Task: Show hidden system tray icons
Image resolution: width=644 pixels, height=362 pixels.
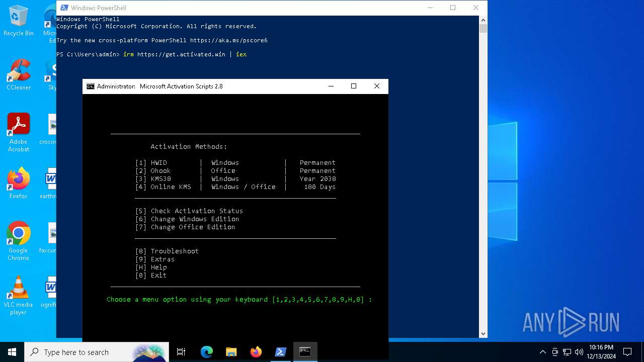Action: 542,352
